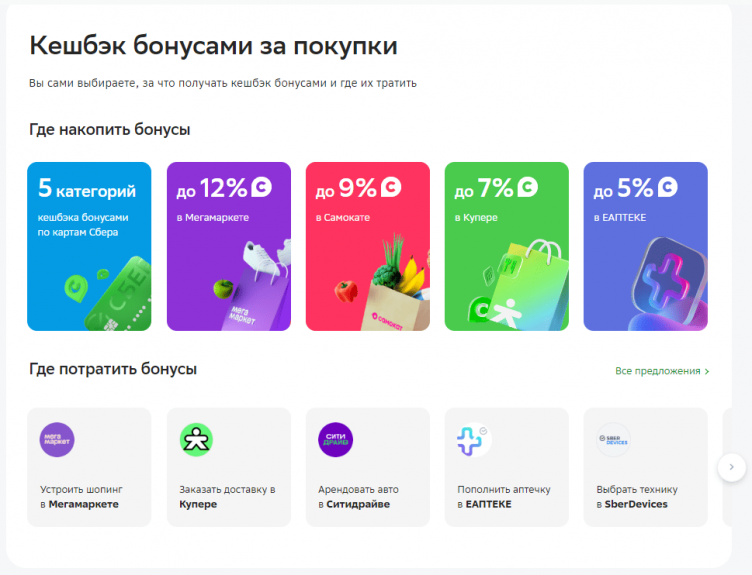Screen dimensions: 752x575
Task: Click bonus currency icon next to 7%
Action: [x=528, y=187]
